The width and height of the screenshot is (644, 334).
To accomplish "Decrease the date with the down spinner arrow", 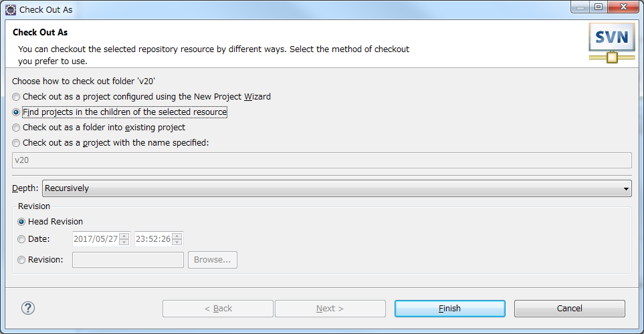I will click(124, 242).
